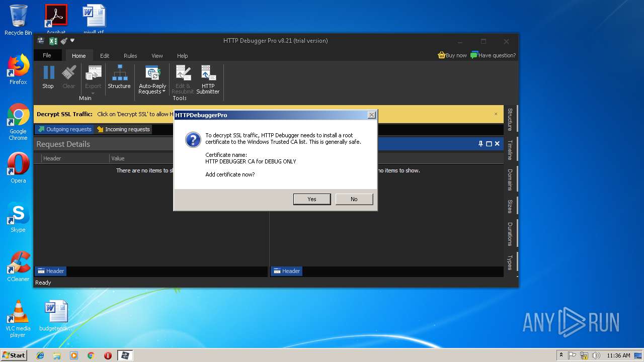Image resolution: width=644 pixels, height=362 pixels.
Task: Select the Firefox desktop shortcut
Action: coord(18,69)
